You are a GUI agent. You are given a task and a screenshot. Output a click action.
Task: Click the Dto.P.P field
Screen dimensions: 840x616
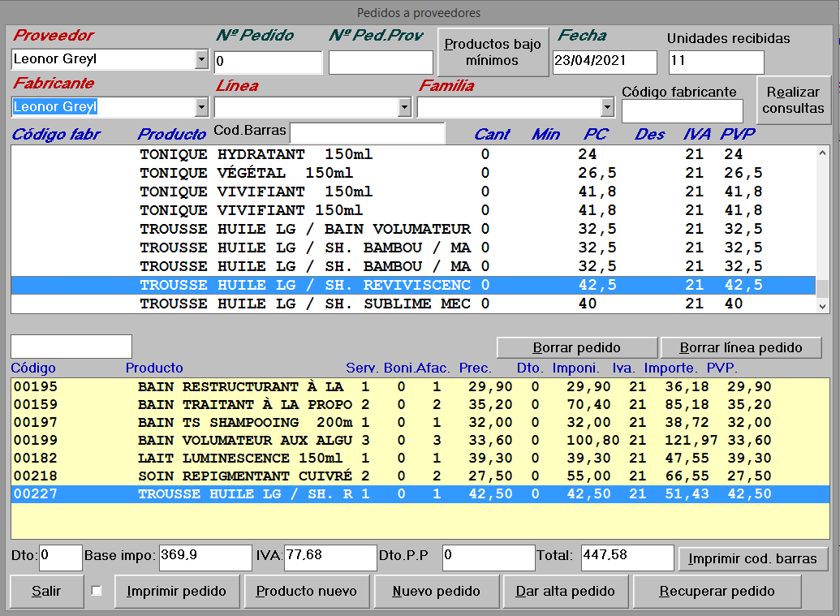tap(489, 558)
